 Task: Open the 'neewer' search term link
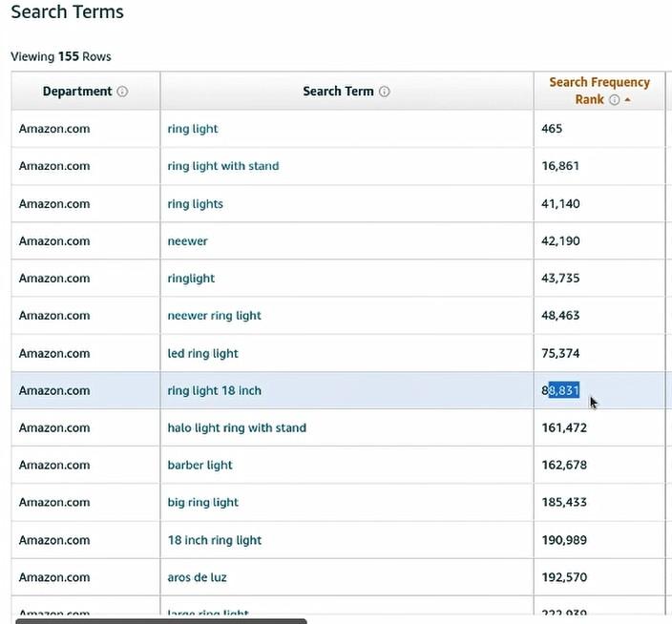(x=188, y=241)
